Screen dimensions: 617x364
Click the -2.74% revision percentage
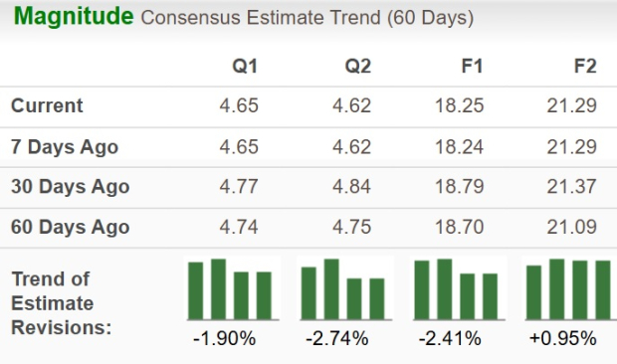point(336,338)
